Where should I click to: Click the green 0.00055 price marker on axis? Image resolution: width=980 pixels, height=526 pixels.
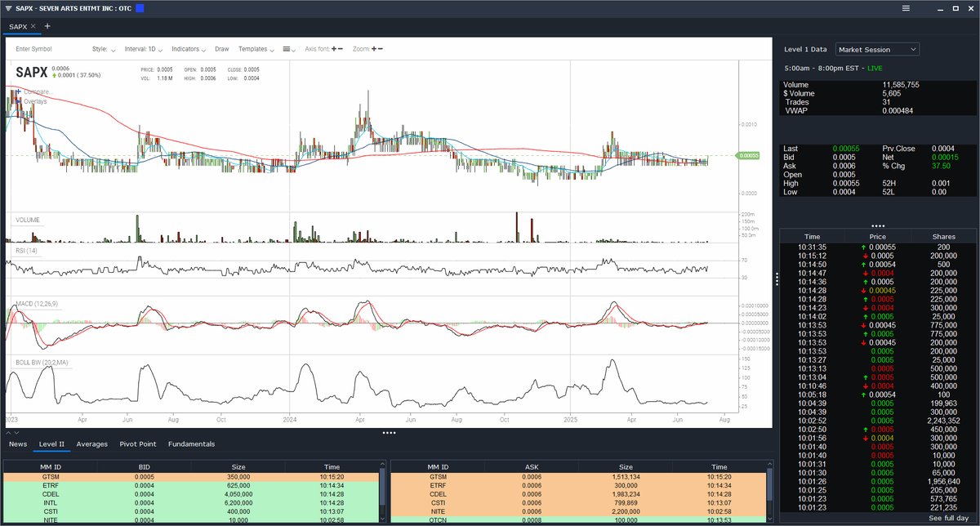click(x=749, y=155)
